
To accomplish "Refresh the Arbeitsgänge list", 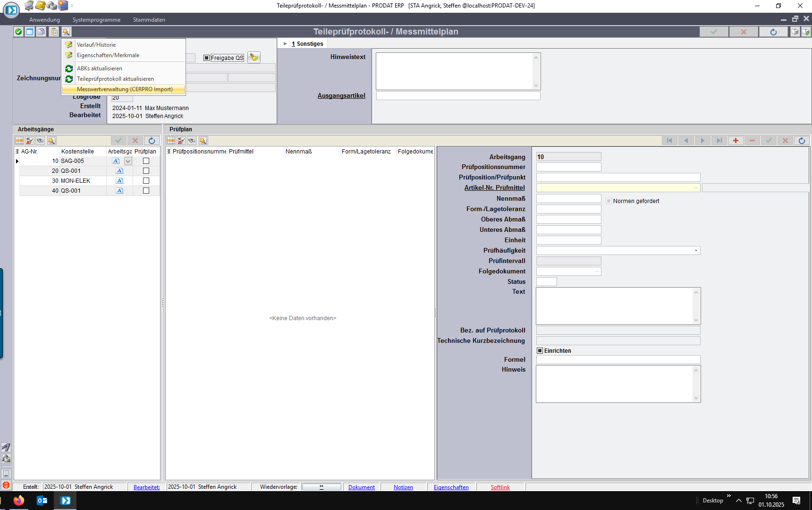I will coord(152,141).
